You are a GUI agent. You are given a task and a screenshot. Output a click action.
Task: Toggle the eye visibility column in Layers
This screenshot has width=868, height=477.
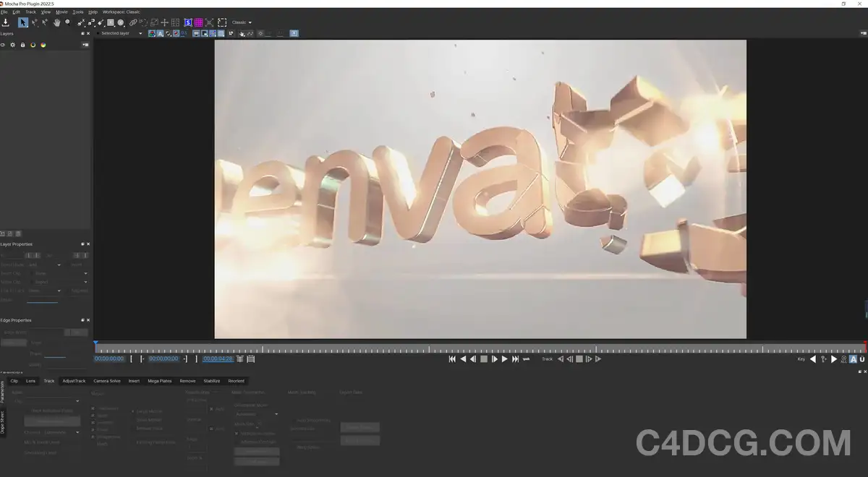coord(3,45)
